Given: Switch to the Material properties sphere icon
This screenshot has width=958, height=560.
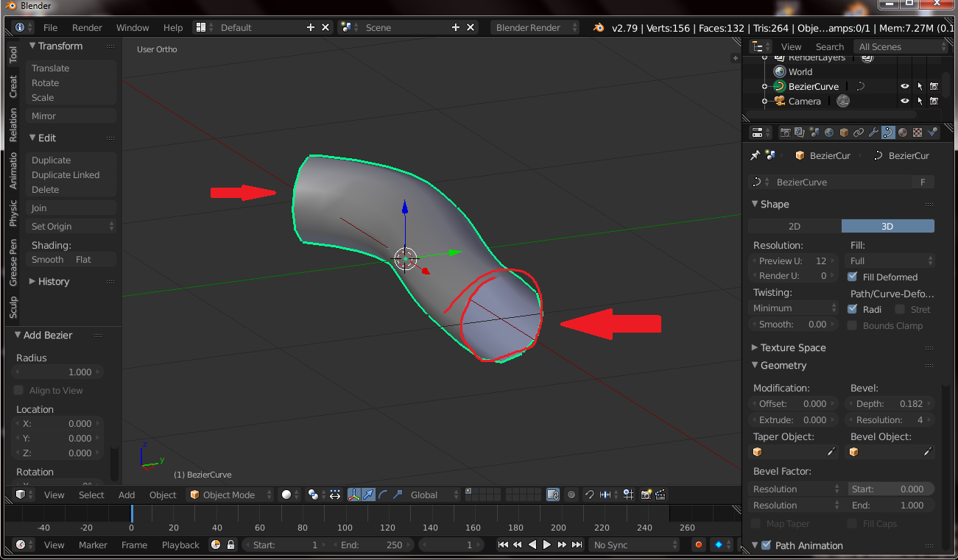Looking at the screenshot, I should click(903, 132).
